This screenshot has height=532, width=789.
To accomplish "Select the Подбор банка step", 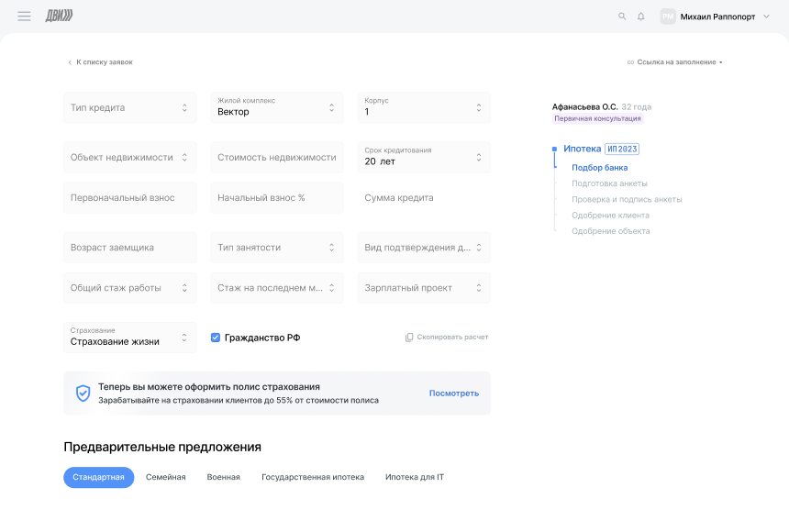I will point(600,168).
